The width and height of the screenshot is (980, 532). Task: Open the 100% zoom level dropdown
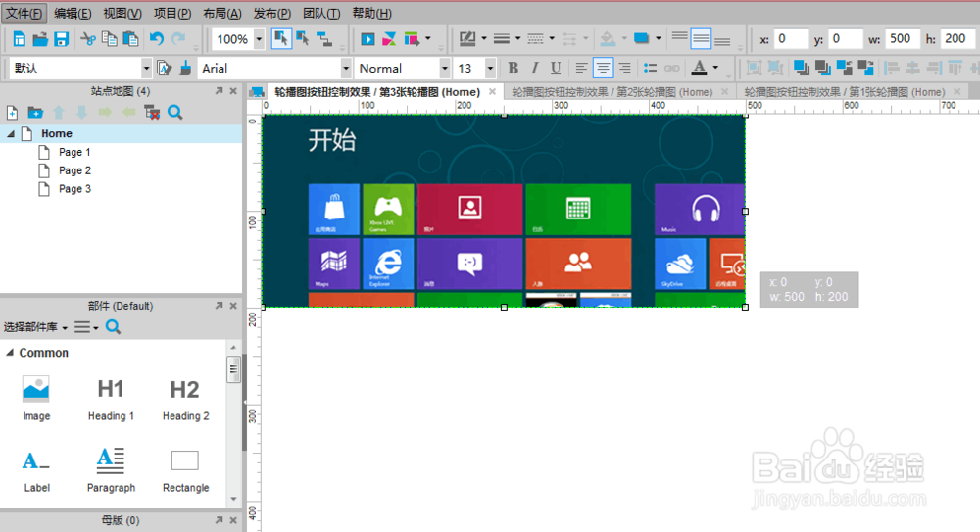(259, 39)
